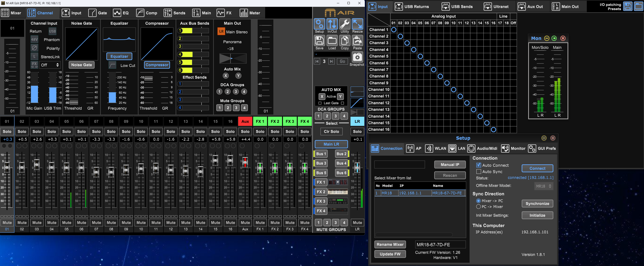Load I/O patching preset folder icon
The height and width of the screenshot is (266, 644).
coord(639,7)
